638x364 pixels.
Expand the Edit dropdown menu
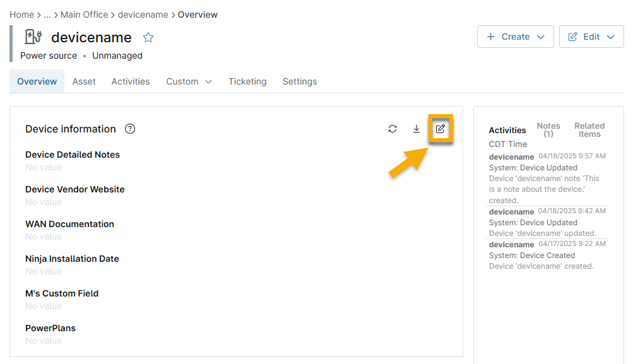[610, 37]
